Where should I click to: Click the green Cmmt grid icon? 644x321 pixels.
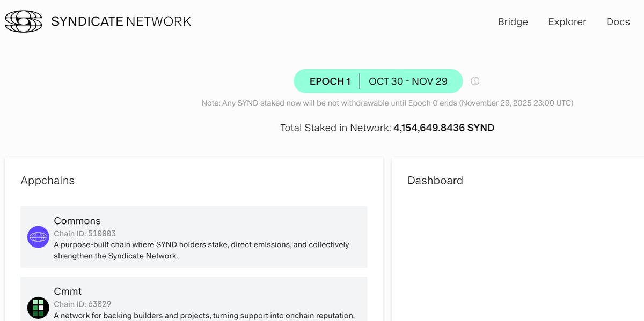38,308
